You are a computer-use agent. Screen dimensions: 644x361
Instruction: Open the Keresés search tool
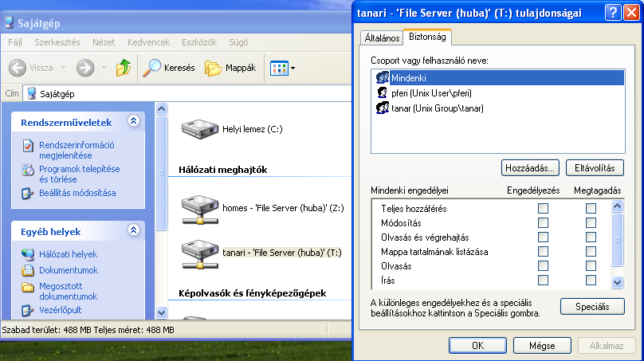(x=169, y=69)
